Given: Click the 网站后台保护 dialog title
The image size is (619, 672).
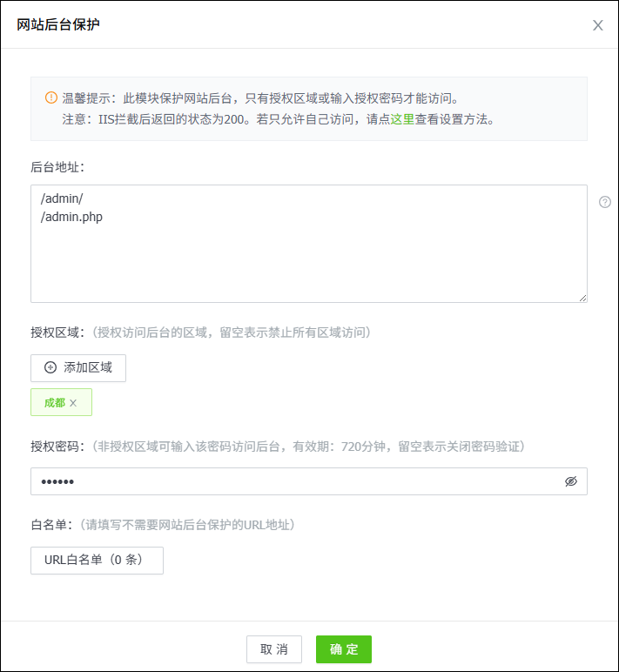Looking at the screenshot, I should (58, 24).
